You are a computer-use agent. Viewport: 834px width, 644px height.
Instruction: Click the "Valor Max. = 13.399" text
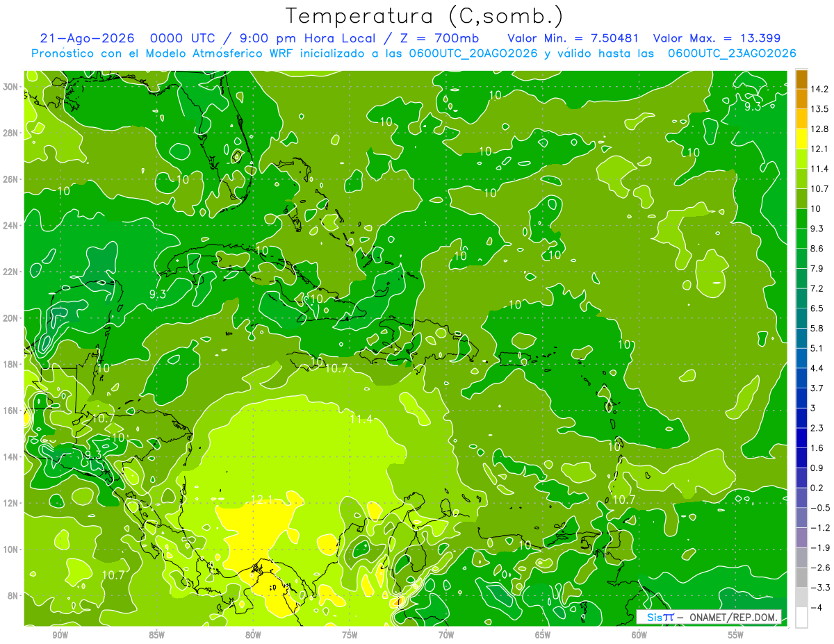coord(718,38)
